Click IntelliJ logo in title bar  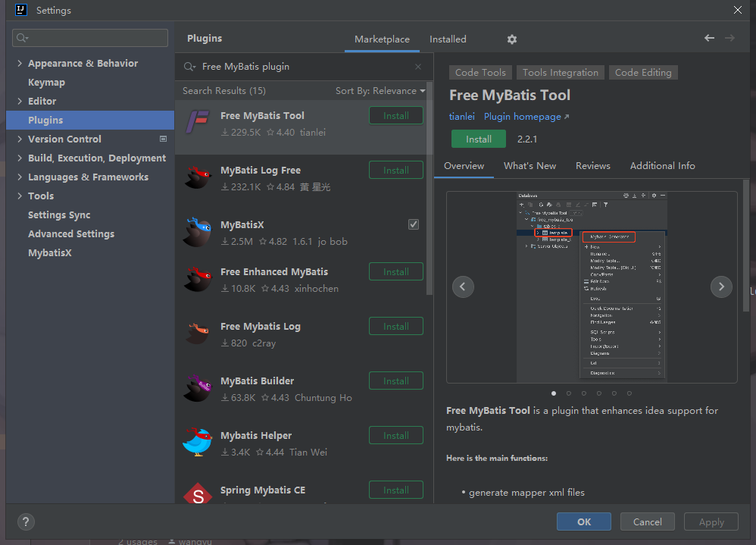[20, 10]
